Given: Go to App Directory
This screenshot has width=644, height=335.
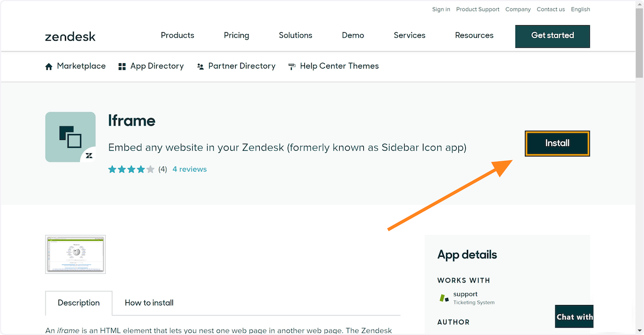Looking at the screenshot, I should pos(157,66).
